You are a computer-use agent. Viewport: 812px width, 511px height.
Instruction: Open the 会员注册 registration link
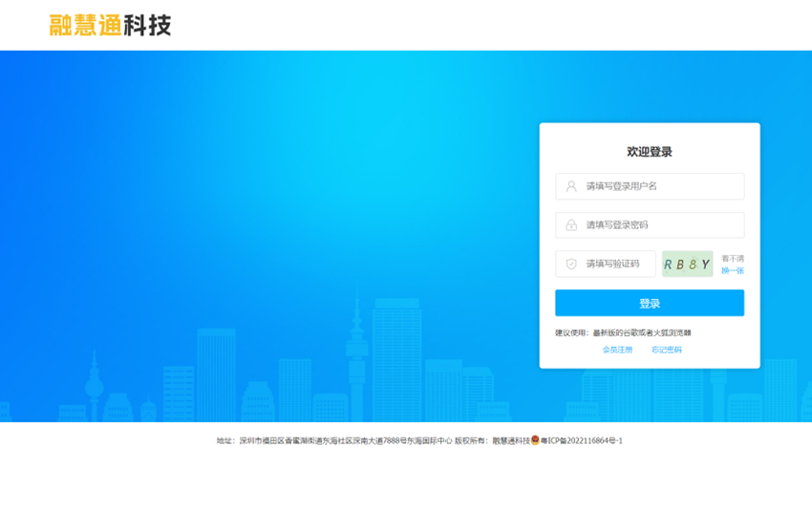pyautogui.click(x=617, y=350)
